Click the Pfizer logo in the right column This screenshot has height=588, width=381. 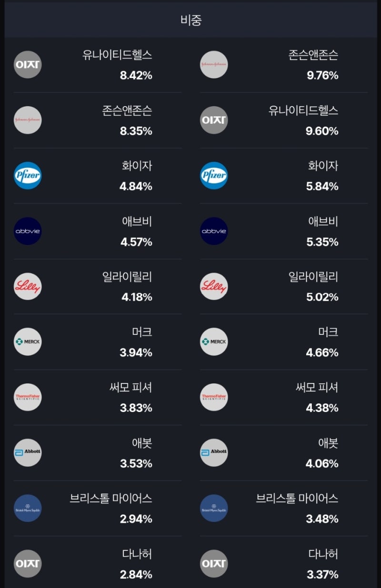click(213, 176)
